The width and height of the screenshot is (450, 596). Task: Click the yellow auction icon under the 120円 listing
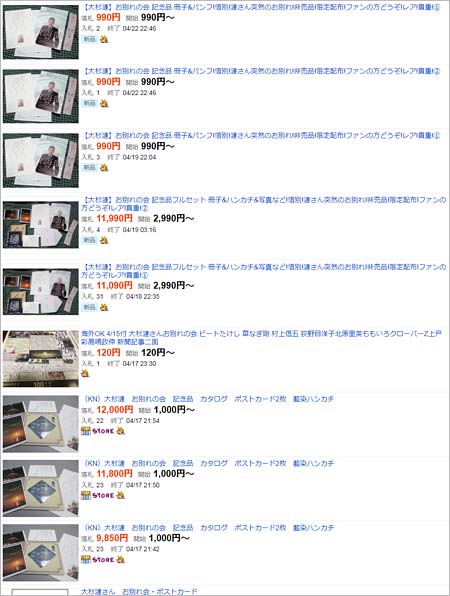(85, 374)
